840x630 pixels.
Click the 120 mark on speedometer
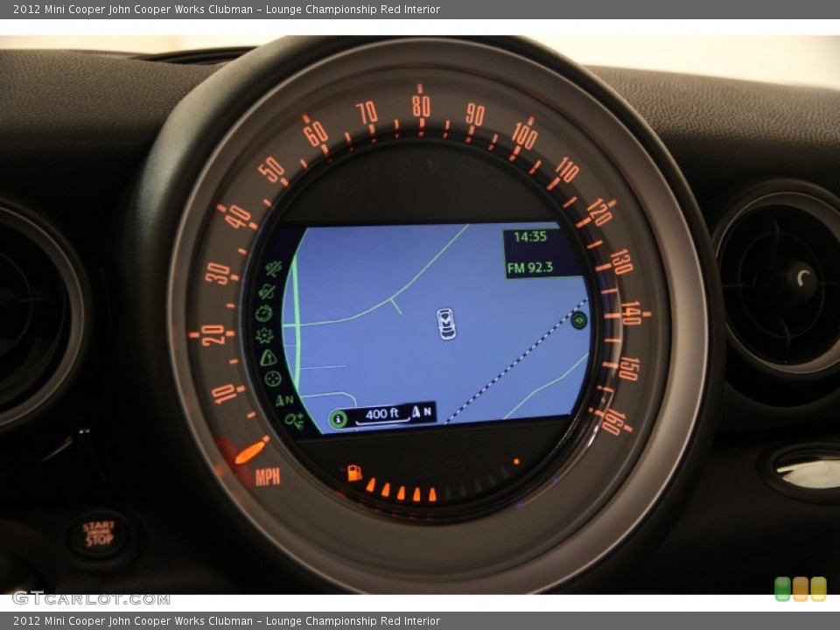tap(599, 213)
